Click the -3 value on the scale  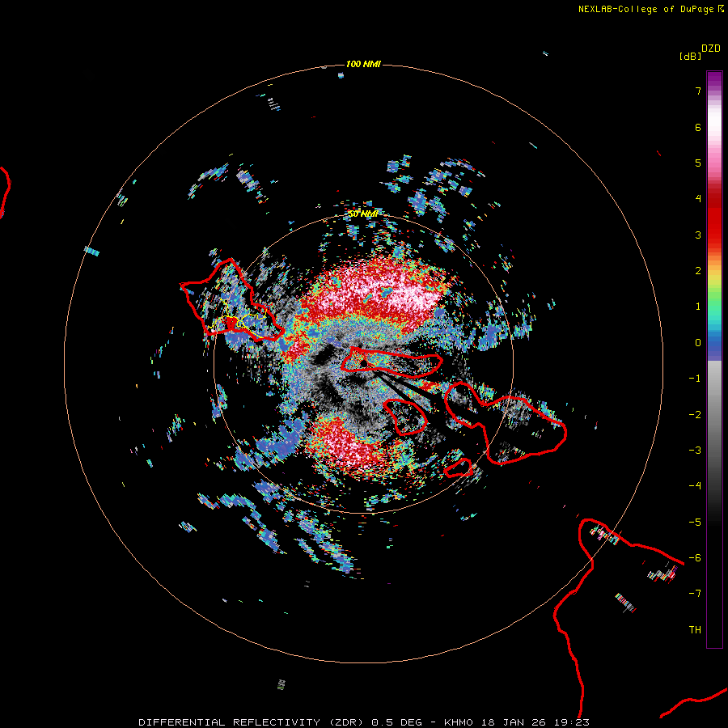coord(695,451)
